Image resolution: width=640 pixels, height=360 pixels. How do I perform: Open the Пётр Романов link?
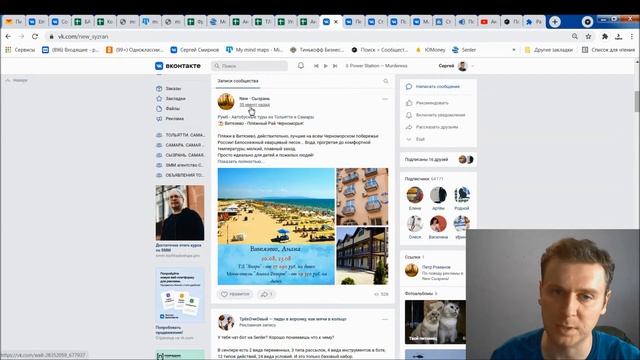436,267
